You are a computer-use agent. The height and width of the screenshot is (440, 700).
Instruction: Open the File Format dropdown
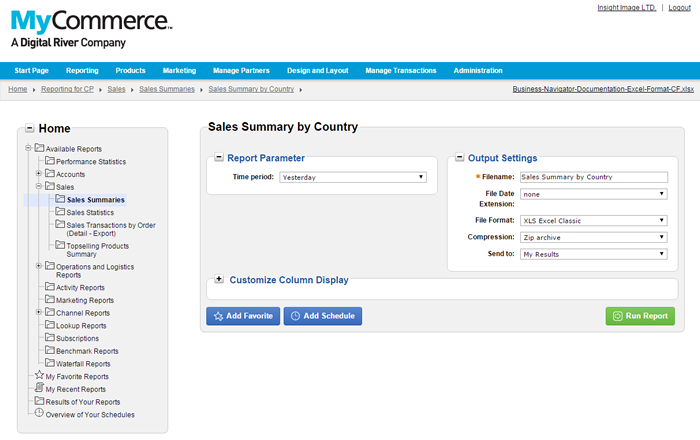coord(593,220)
